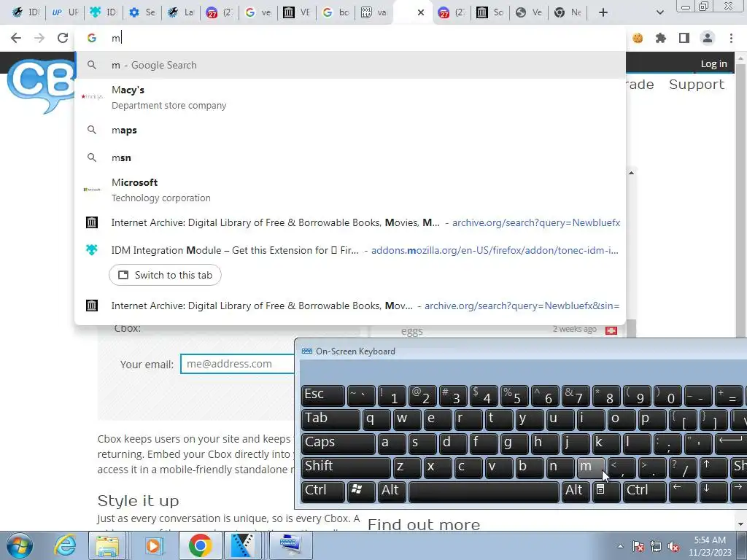Click the Log in link
747x560 pixels.
(x=713, y=64)
